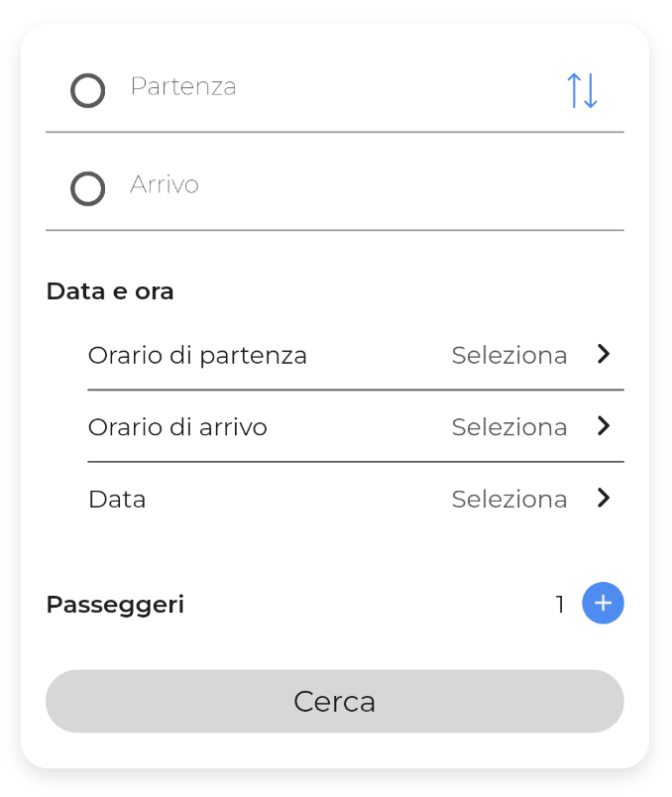
Task: Click the passenger count number
Action: [x=560, y=604]
